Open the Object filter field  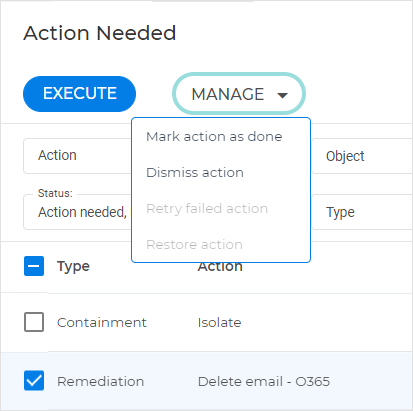362,156
